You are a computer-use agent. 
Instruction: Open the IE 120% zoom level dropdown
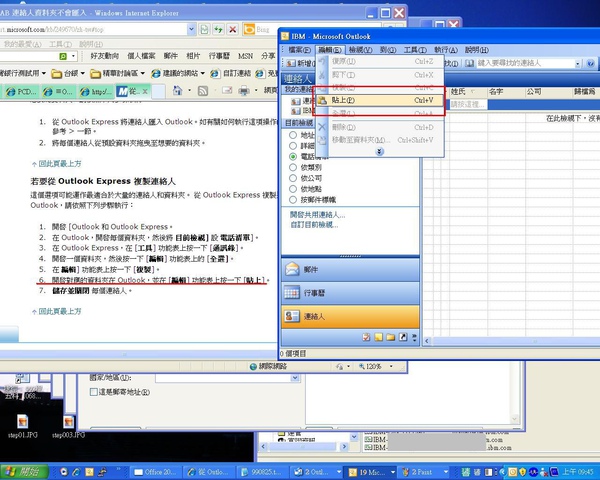(x=391, y=366)
